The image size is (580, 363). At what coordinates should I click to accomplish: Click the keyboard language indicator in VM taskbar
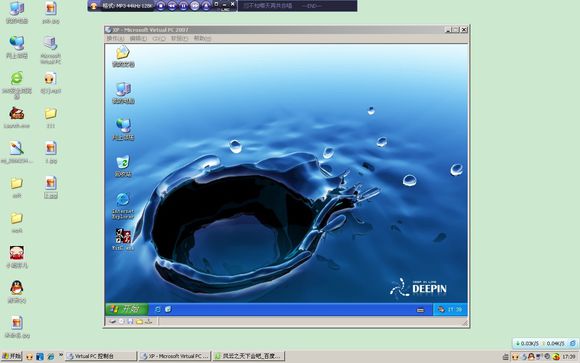pos(420,310)
